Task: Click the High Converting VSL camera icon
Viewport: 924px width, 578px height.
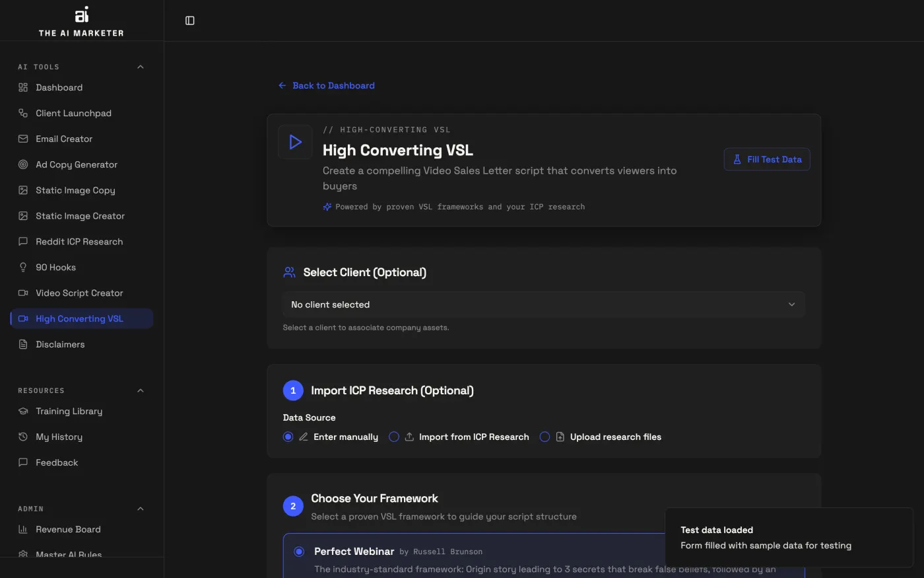Action: coord(23,318)
